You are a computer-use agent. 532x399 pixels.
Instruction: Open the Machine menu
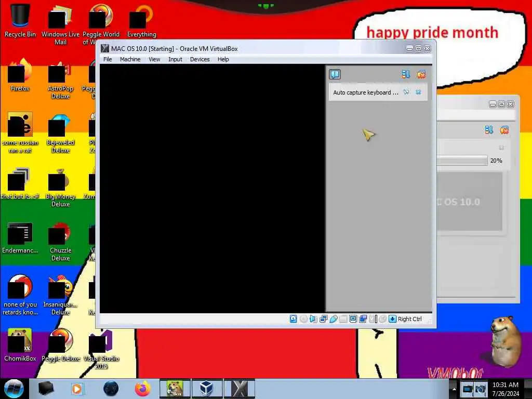(x=130, y=59)
